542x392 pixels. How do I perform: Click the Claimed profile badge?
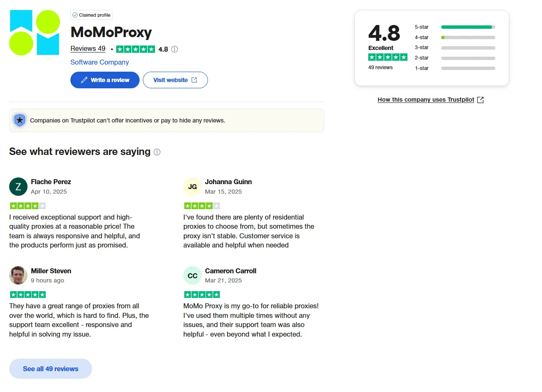point(92,15)
